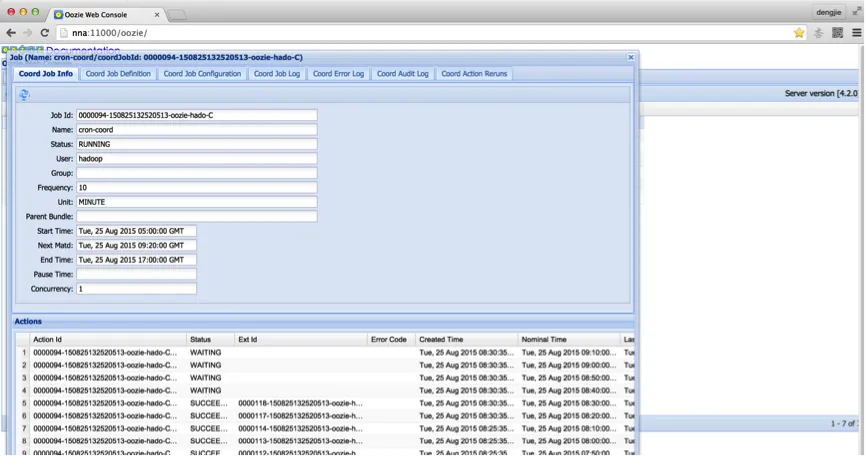The width and height of the screenshot is (865, 456).
Task: Open the Coord Audit Log tab
Action: pyautogui.click(x=403, y=74)
